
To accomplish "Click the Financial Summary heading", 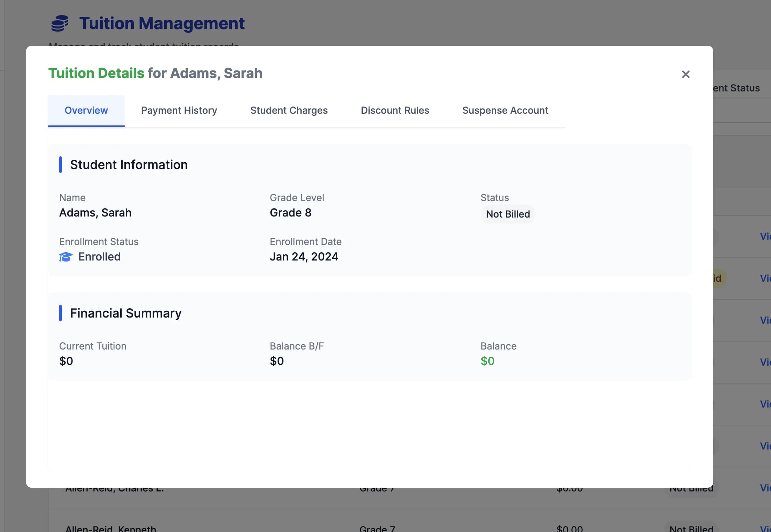I will pyautogui.click(x=126, y=313).
